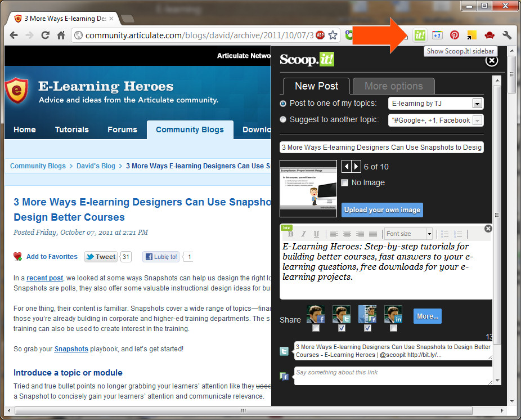Screen dimensions: 521x420
Task: Click the post image thumbnail preview
Action: click(308, 189)
